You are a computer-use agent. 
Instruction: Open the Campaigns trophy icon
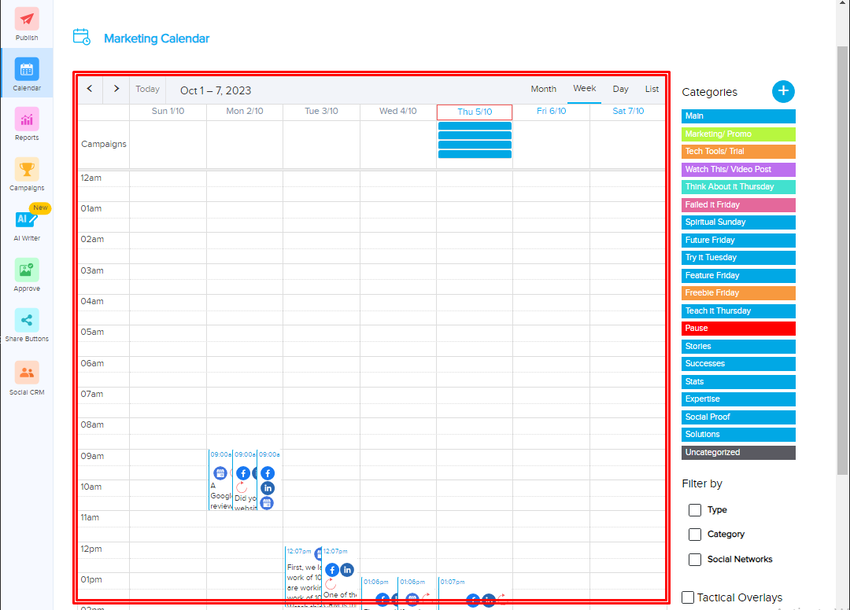27,170
